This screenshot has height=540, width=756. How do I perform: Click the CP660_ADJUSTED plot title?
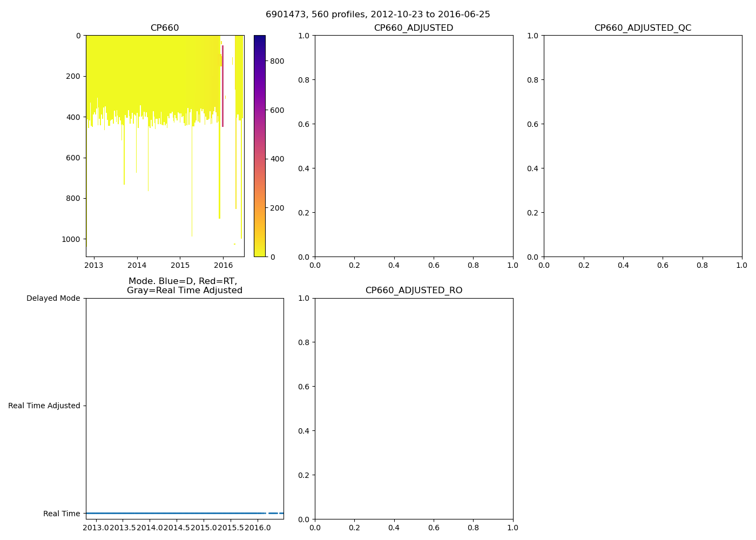pos(414,28)
